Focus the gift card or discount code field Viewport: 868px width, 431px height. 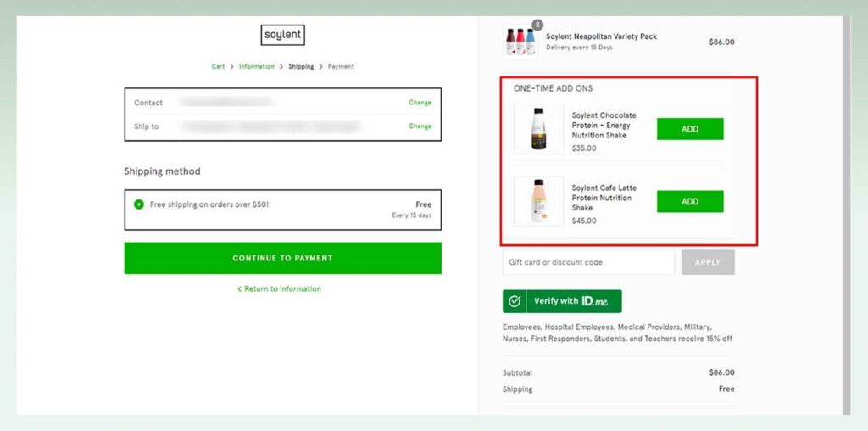click(588, 262)
